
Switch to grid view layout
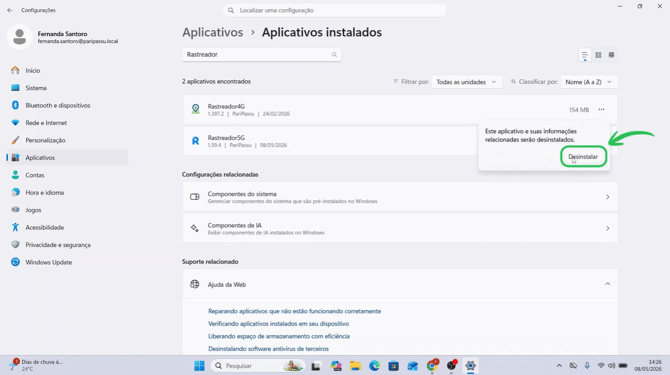coord(598,55)
